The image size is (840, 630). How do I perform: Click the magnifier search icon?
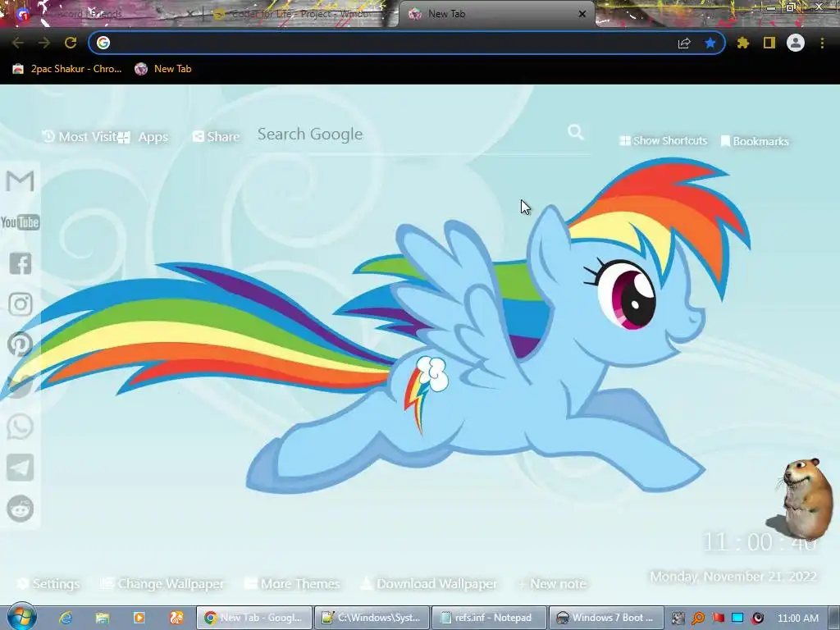575,132
